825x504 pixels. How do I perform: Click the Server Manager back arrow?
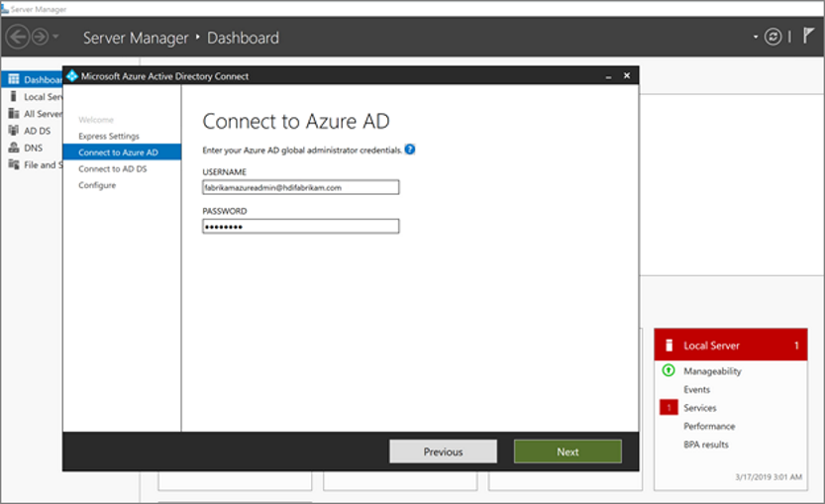(18, 37)
